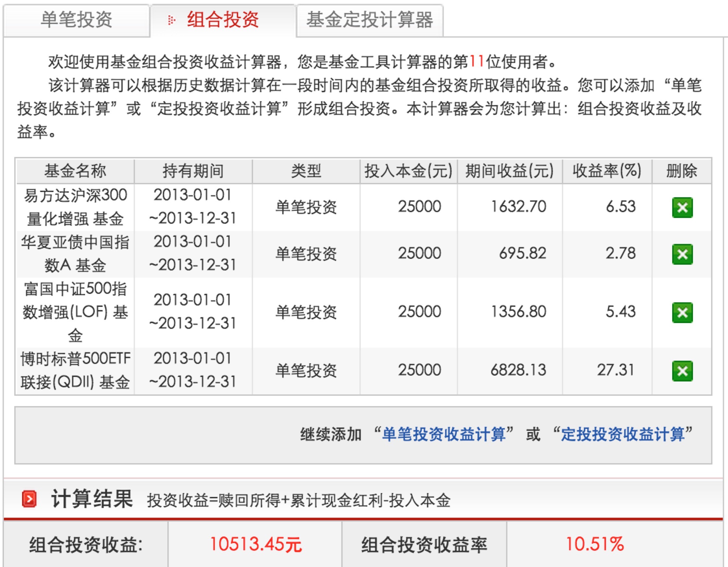The height and width of the screenshot is (567, 728).
Task: Click the 10513.45元 portfolio return value
Action: click(255, 544)
